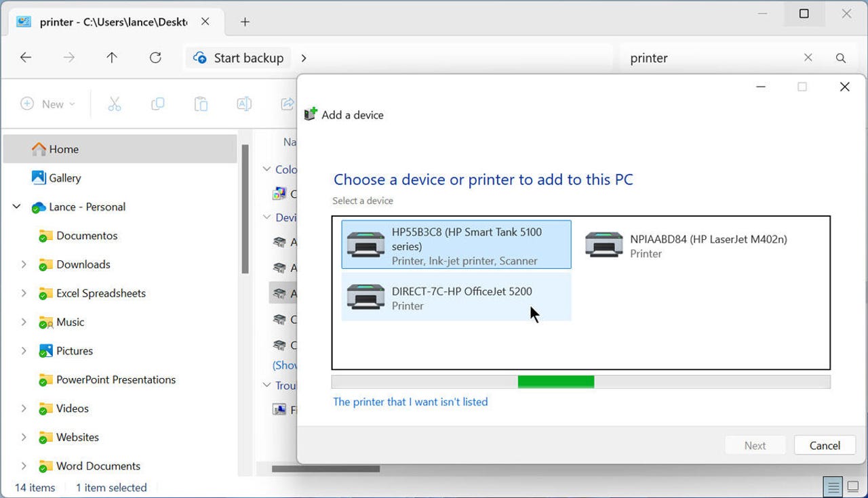Click the 1 item selected status text
868x498 pixels.
click(x=111, y=487)
